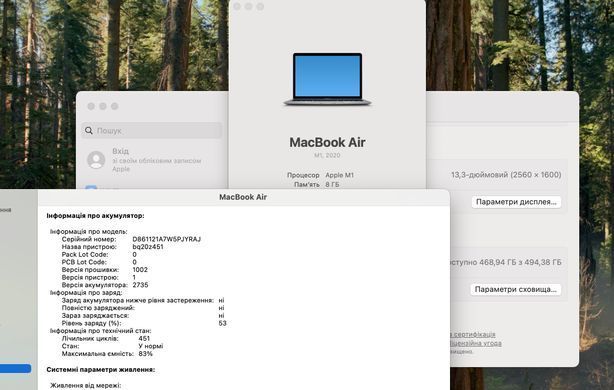
Task: Click Рівень заряду (%) value 53
Action: click(x=222, y=323)
